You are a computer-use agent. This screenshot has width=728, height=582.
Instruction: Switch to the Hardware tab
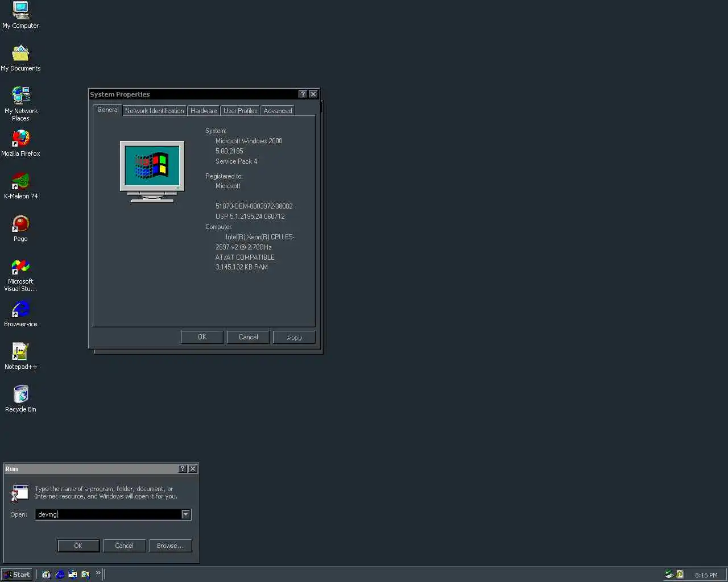204,111
